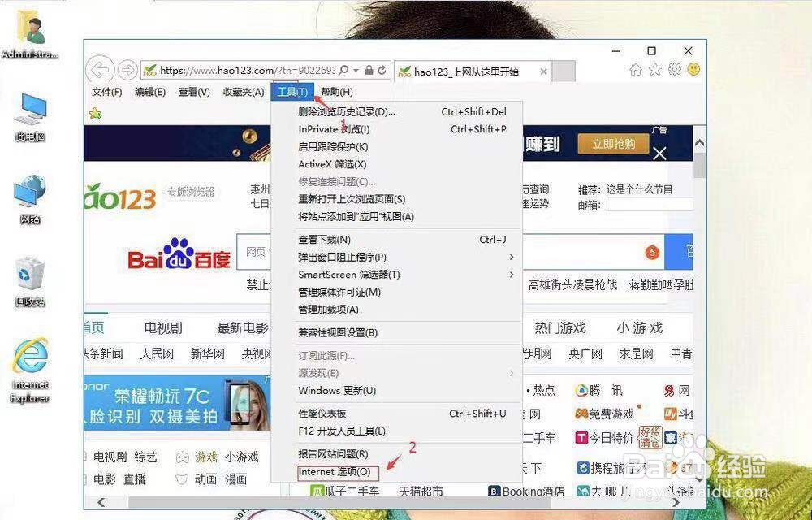Open the 新华网 link
812x520 pixels.
click(x=208, y=353)
